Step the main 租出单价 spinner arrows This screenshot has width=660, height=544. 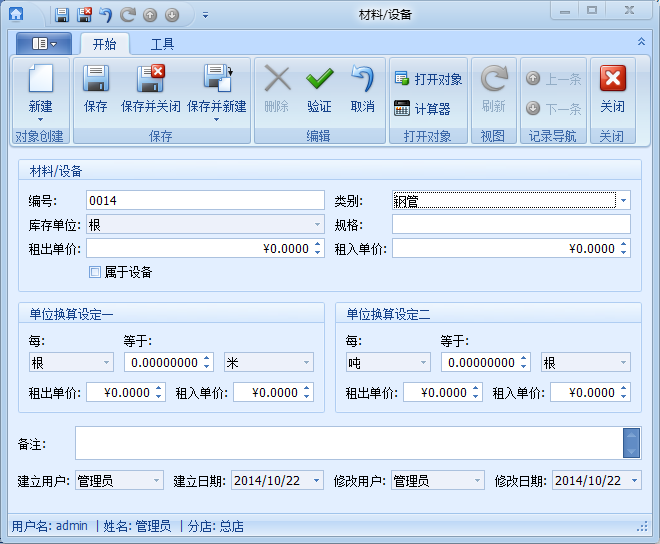(317, 248)
